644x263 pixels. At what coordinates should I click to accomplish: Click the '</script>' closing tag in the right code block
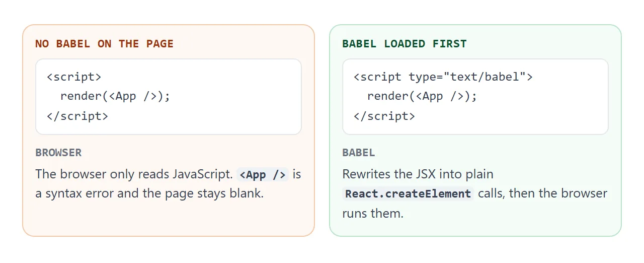coord(384,116)
